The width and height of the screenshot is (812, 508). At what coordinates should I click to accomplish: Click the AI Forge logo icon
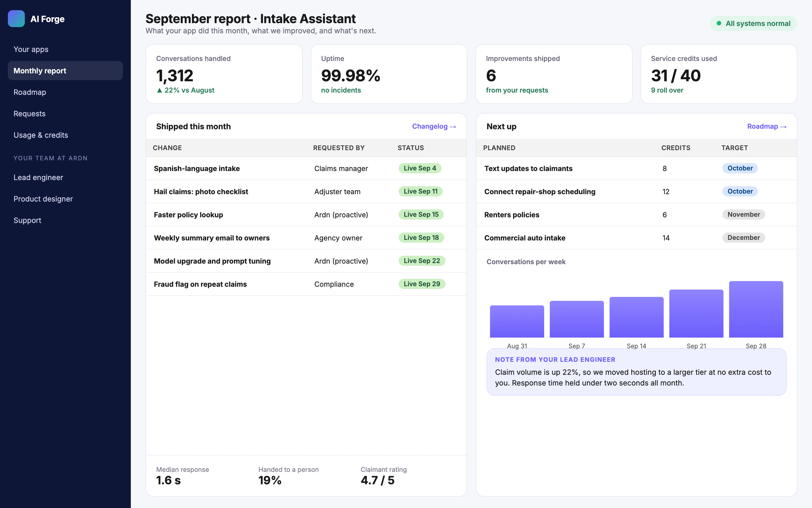pos(16,19)
